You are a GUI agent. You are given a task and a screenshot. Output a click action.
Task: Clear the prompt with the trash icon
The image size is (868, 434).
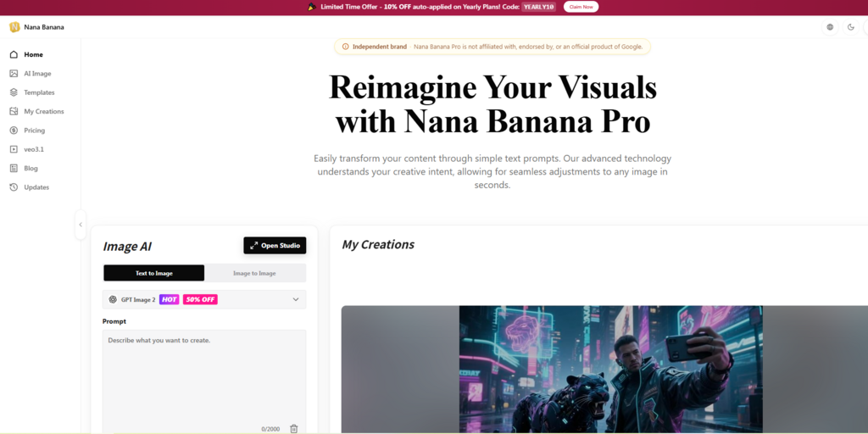(294, 428)
